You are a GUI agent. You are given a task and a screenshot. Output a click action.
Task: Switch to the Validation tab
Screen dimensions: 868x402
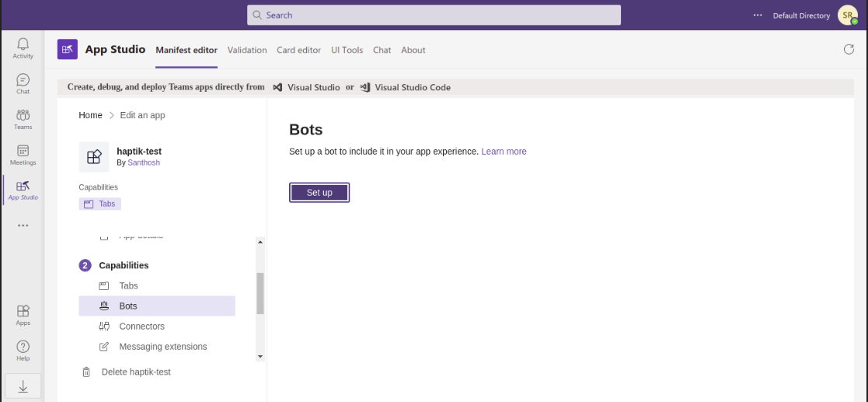(247, 50)
